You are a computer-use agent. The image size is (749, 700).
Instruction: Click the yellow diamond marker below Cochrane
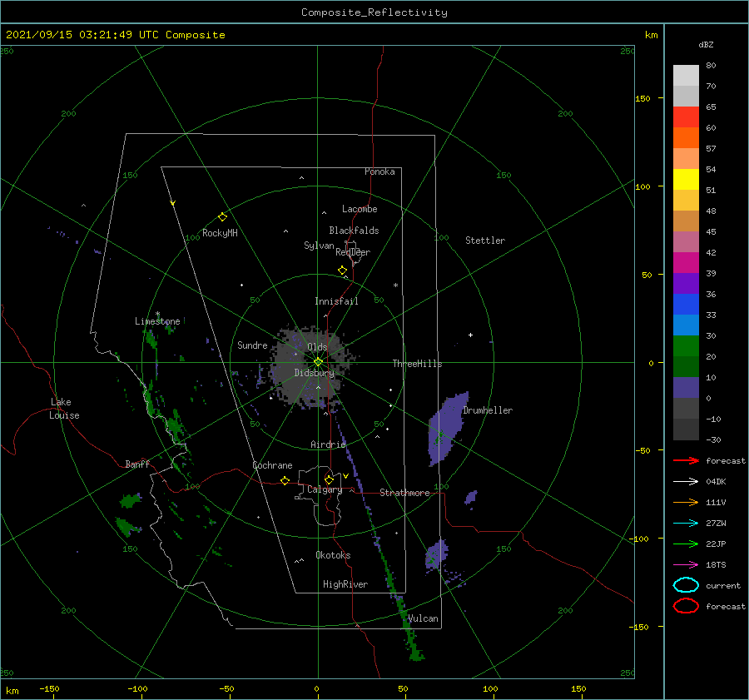(285, 480)
